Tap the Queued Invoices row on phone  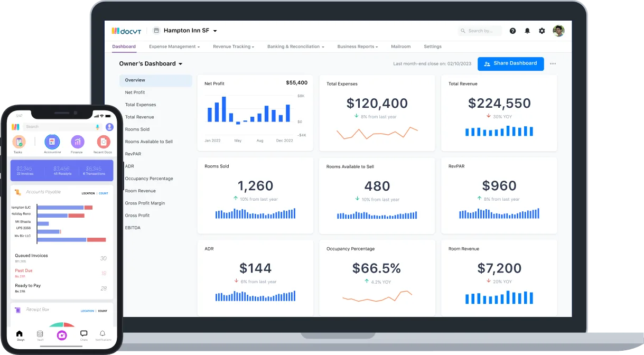pyautogui.click(x=61, y=258)
